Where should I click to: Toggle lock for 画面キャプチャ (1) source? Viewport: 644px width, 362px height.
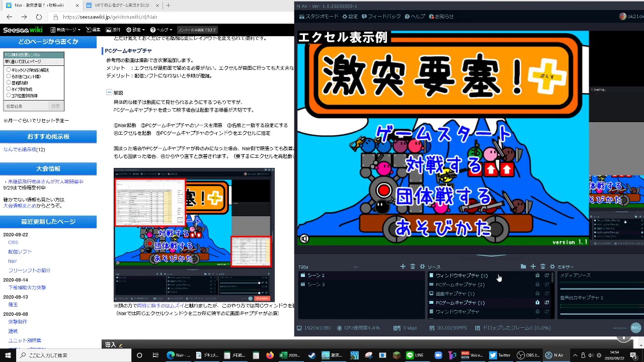click(537, 294)
